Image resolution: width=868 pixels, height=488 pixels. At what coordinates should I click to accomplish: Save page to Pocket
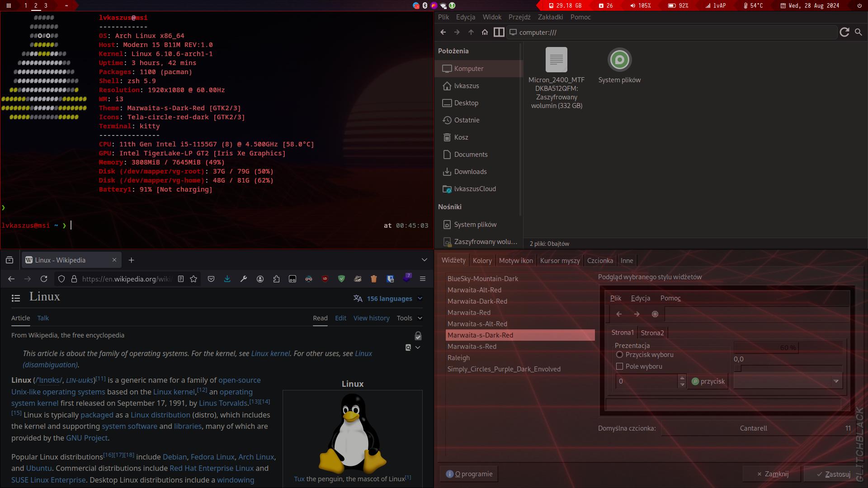click(x=211, y=279)
